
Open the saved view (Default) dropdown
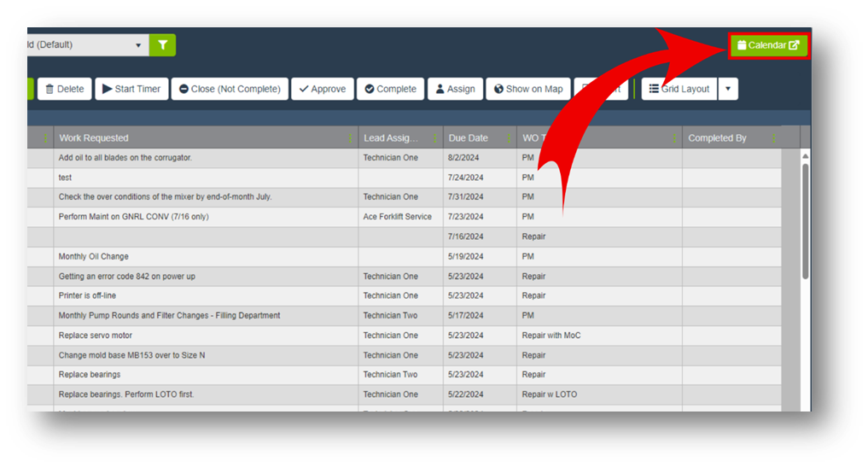85,45
